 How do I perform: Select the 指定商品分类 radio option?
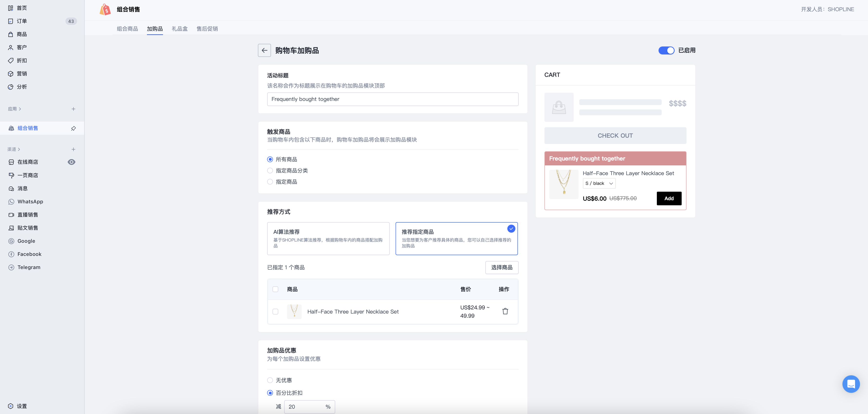[x=270, y=171]
